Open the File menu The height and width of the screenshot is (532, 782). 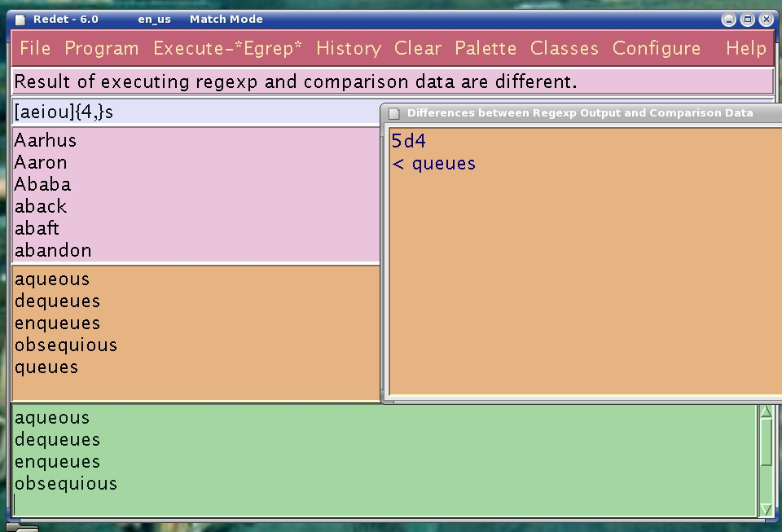34,49
